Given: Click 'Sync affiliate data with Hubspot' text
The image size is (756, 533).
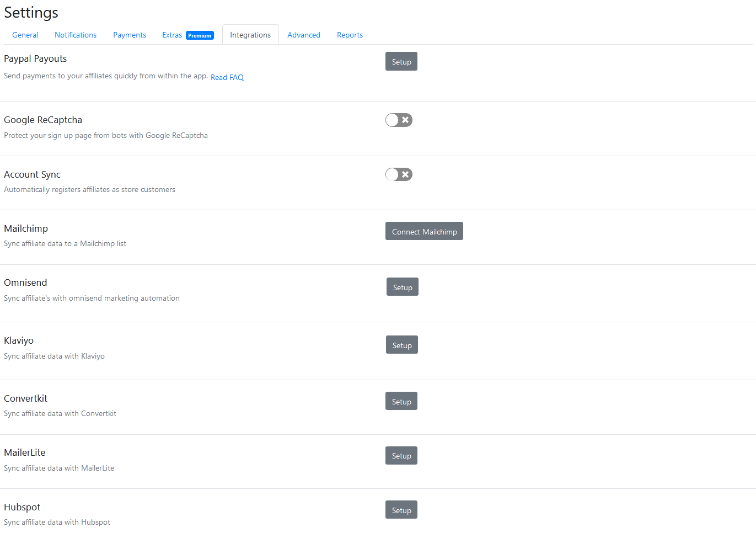Looking at the screenshot, I should point(57,522).
